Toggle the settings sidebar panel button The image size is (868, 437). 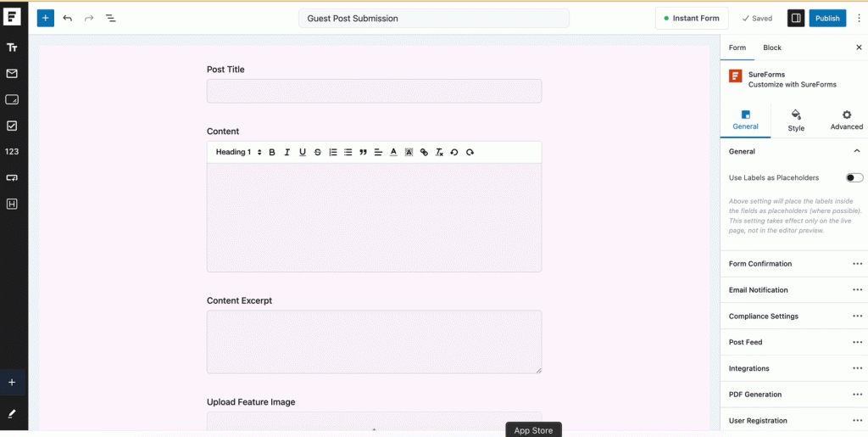tap(796, 19)
